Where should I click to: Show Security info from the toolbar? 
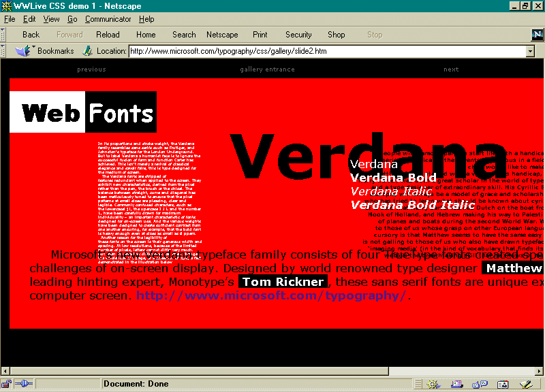pos(298,35)
